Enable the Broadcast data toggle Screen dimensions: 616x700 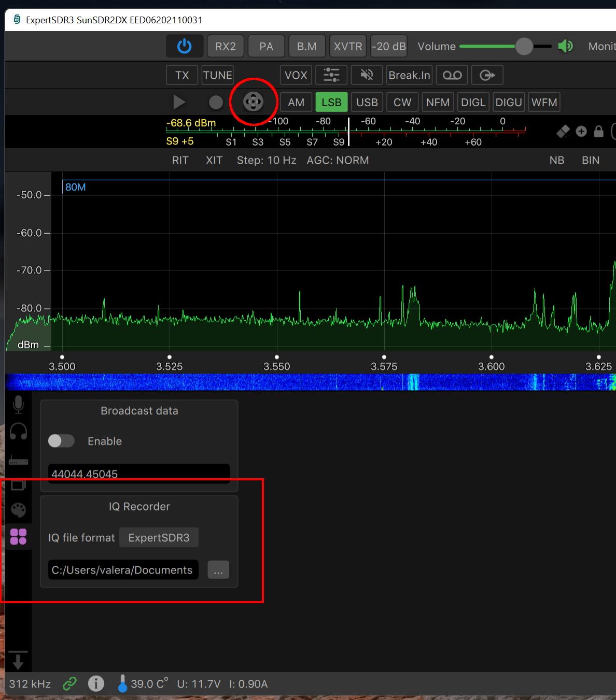tap(61, 441)
